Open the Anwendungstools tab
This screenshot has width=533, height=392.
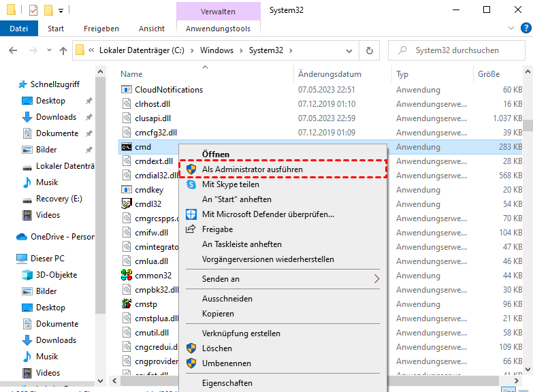tap(219, 29)
